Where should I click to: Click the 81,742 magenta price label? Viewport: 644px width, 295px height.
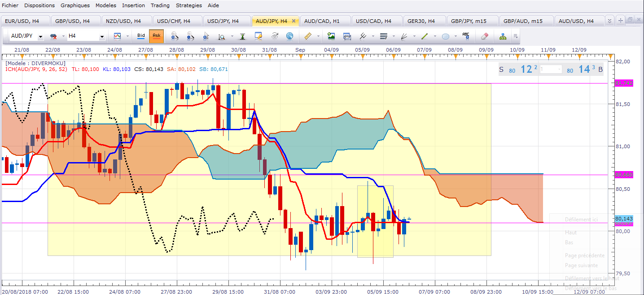tap(624, 84)
